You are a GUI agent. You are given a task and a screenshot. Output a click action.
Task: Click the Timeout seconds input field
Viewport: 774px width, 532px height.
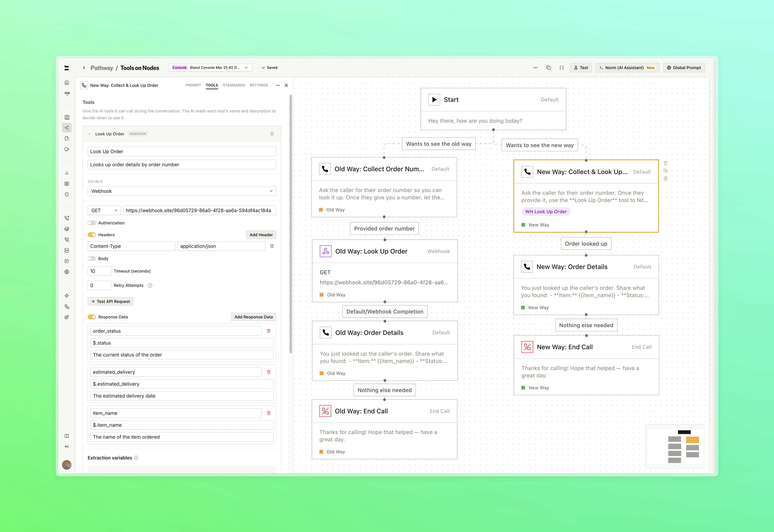tap(99, 271)
